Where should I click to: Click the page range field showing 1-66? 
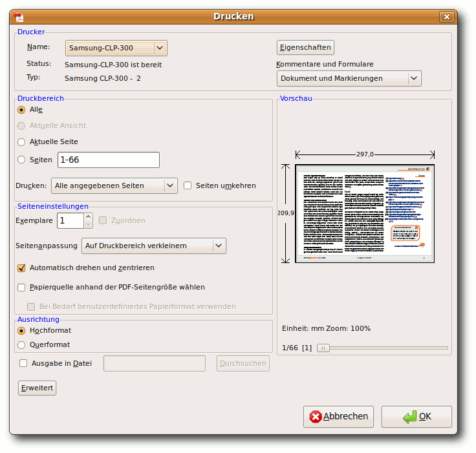tap(108, 160)
